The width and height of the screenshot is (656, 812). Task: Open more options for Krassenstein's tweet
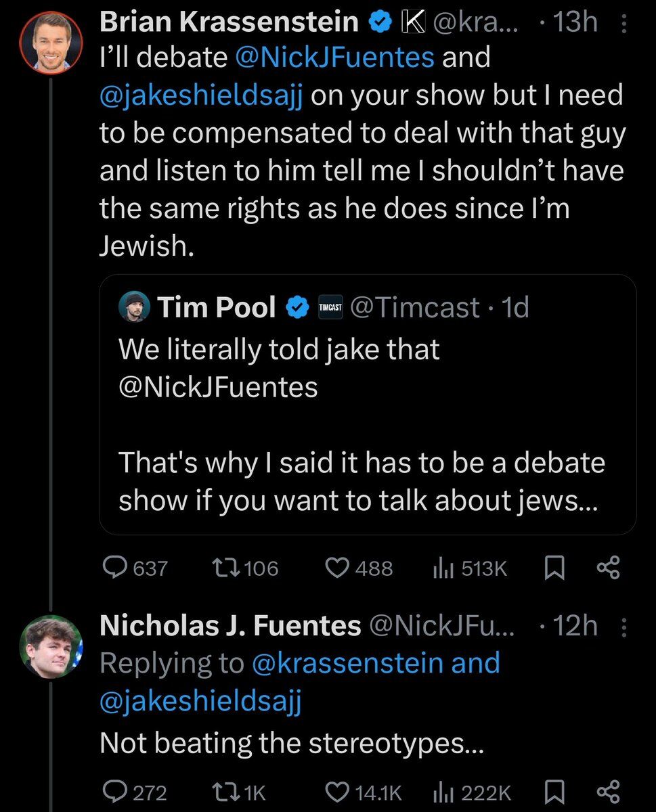[624, 24]
